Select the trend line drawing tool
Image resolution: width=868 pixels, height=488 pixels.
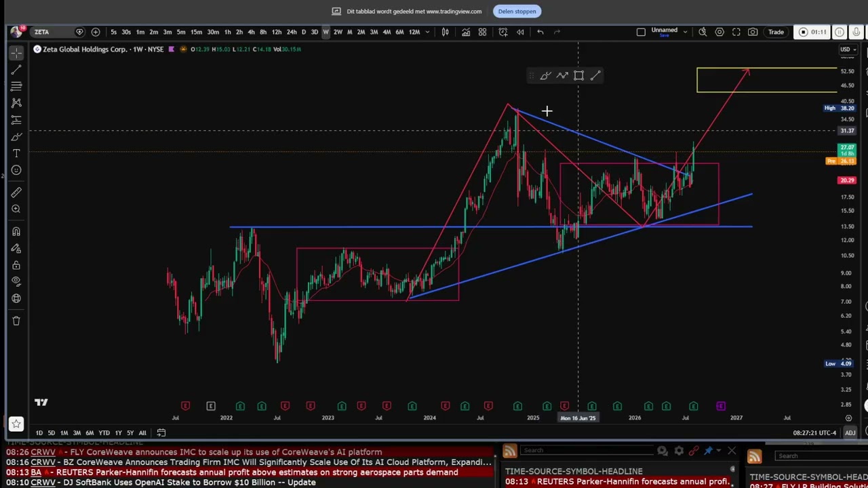[x=16, y=69]
